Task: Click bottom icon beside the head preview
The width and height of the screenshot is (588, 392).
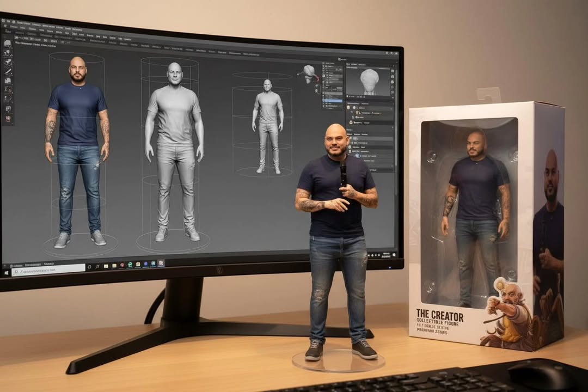Action: coord(393,92)
